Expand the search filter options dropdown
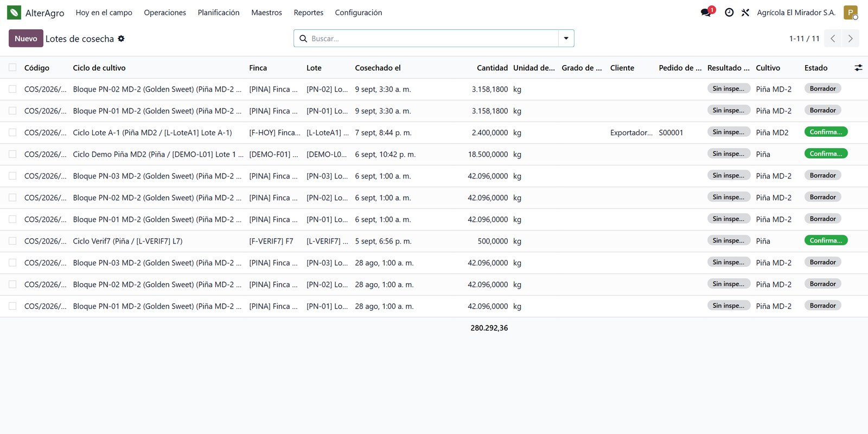This screenshot has width=868, height=434. click(x=566, y=39)
